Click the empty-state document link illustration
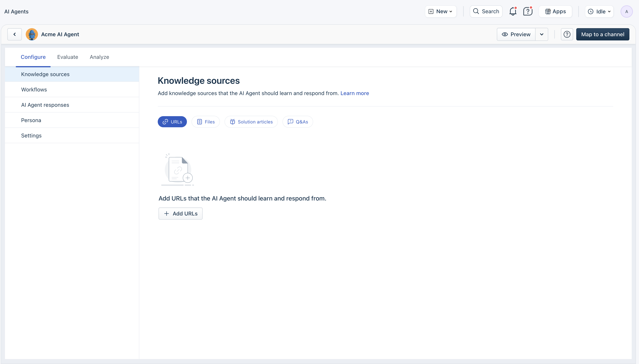Image resolution: width=639 pixels, height=364 pixels. pyautogui.click(x=178, y=169)
